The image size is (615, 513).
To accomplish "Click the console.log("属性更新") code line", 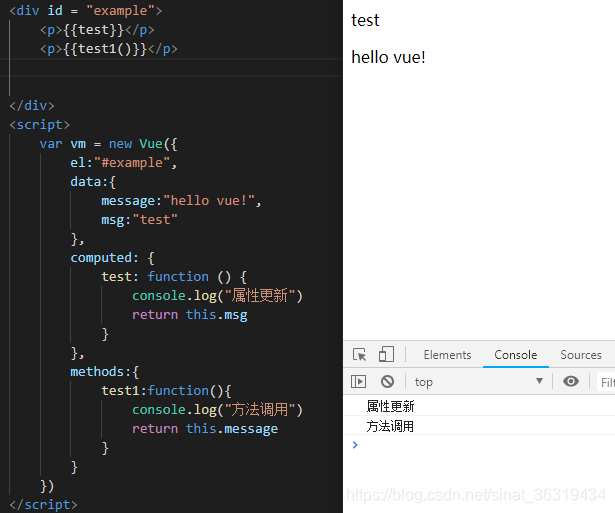I will 217,296.
